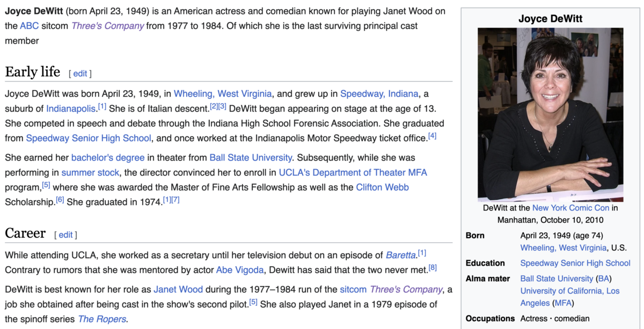Jump to citation [4] after ticket office

[x=432, y=136]
